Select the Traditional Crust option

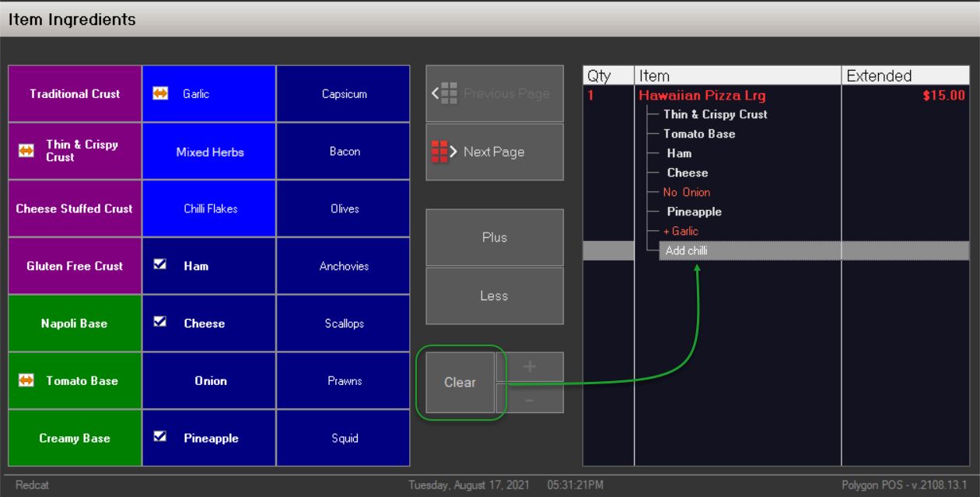click(x=75, y=94)
